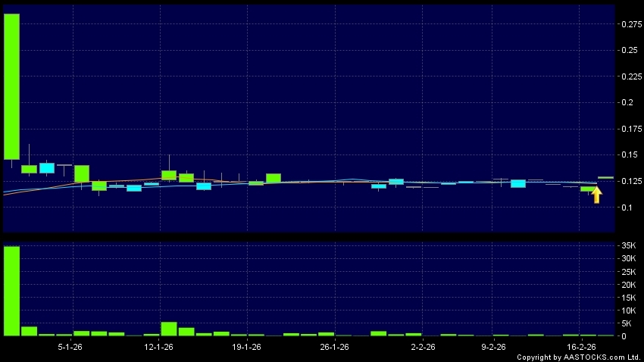Screen dimensions: 644x362
Task: Click the 5K volume axis label
Action: tap(627, 323)
